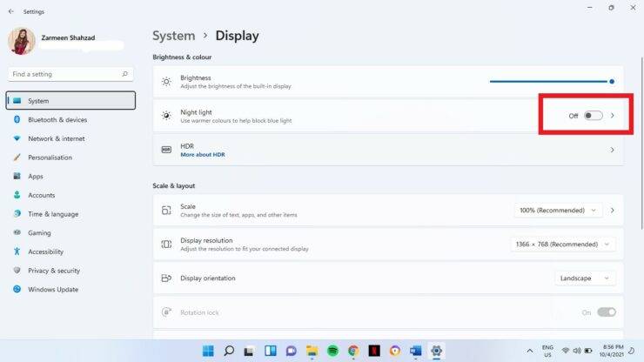Open Accessibility settings
Screen dimensions: 644x362
[x=45, y=251]
